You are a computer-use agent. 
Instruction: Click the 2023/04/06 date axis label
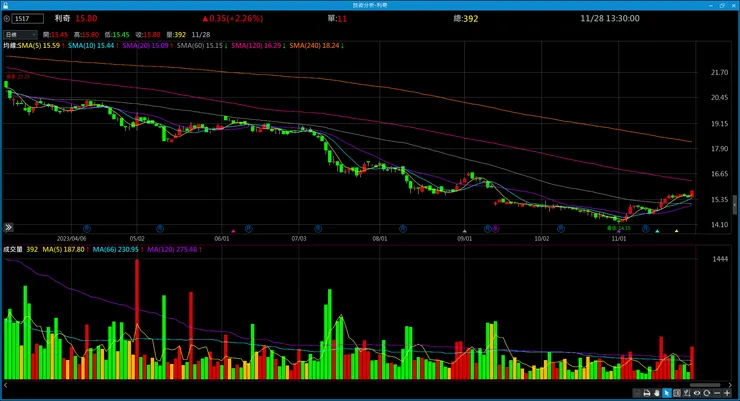72,239
